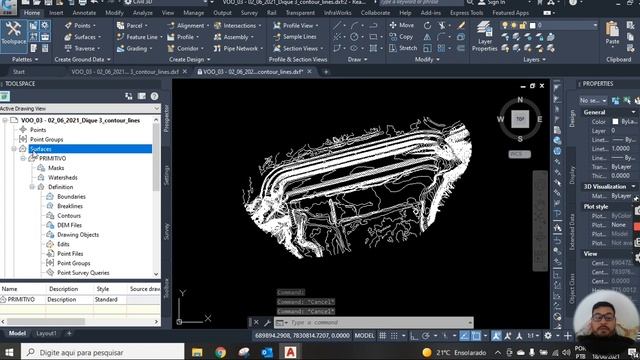Image resolution: width=640 pixels, height=360 pixels.
Task: Collapse the drawing root tree node
Action: click(x=5, y=120)
